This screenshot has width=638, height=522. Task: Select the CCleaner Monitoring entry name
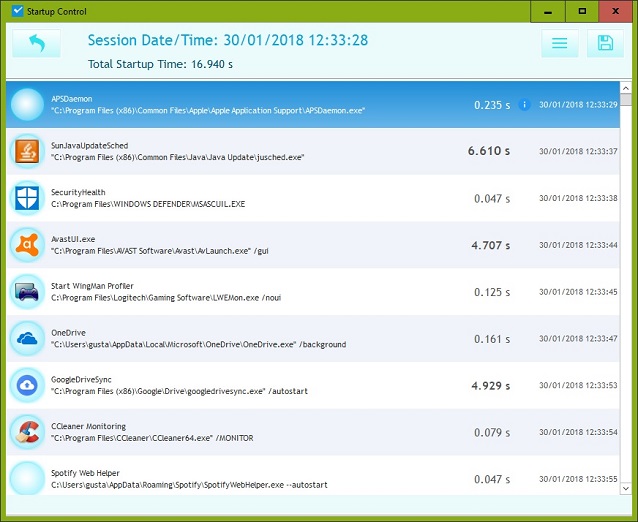pyautogui.click(x=88, y=426)
